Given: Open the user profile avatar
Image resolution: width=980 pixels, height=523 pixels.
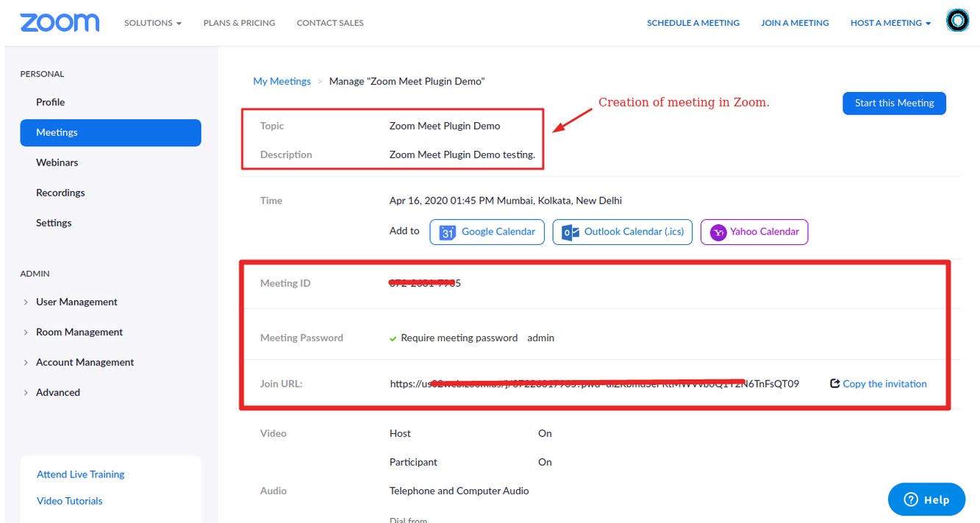Looking at the screenshot, I should 957,22.
